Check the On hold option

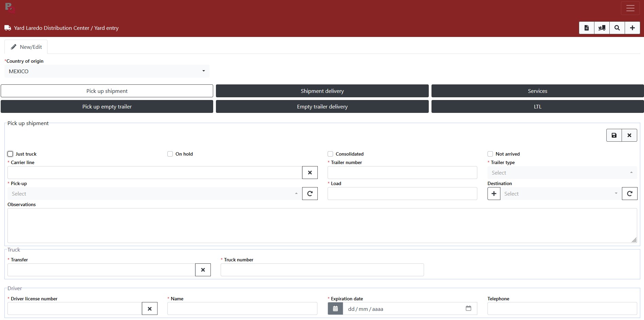pos(170,154)
